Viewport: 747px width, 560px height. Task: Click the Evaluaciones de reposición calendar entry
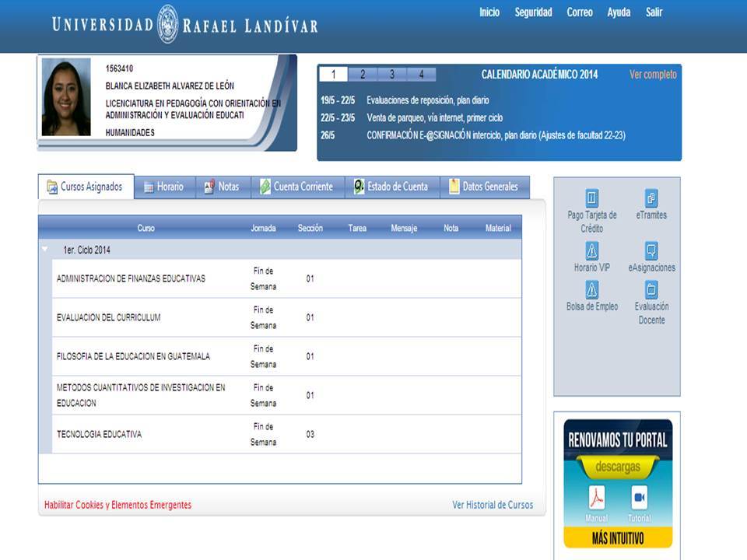(428, 100)
